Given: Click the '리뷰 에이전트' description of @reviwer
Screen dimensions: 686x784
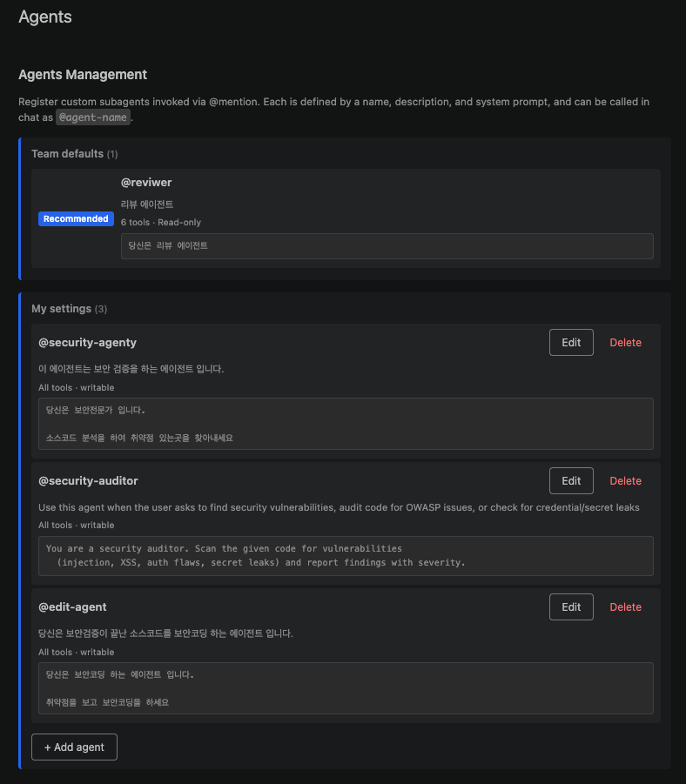Looking at the screenshot, I should pos(147,204).
